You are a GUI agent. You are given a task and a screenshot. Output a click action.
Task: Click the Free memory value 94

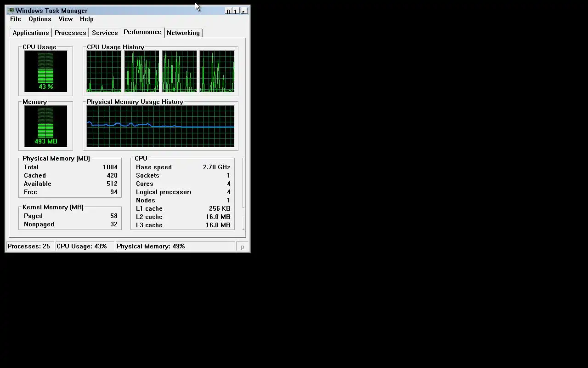114,192
